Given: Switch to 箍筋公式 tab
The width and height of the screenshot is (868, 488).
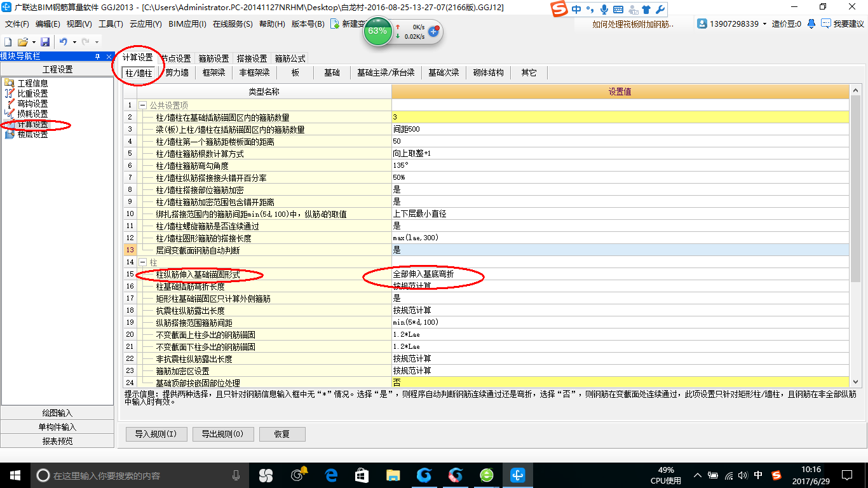Looking at the screenshot, I should pyautogui.click(x=290, y=58).
